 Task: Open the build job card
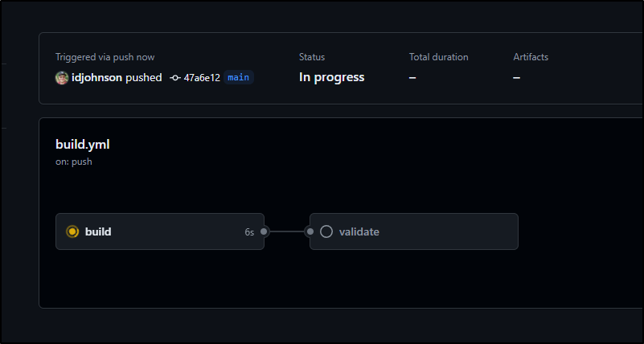coord(160,231)
